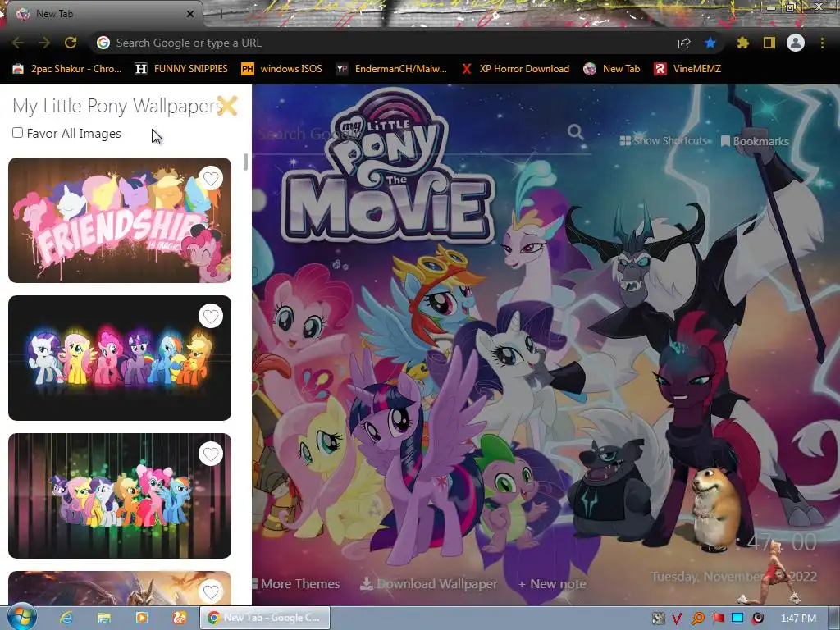
Task: Open a new browser tab with plus
Action: pos(221,14)
